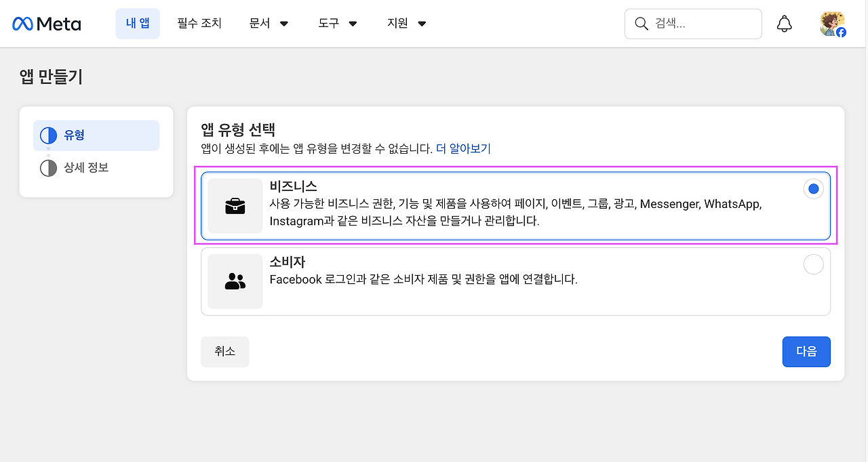Viewport: 868px width, 462px height.
Task: Expand the 문서 dropdown arrow
Action: click(x=284, y=24)
